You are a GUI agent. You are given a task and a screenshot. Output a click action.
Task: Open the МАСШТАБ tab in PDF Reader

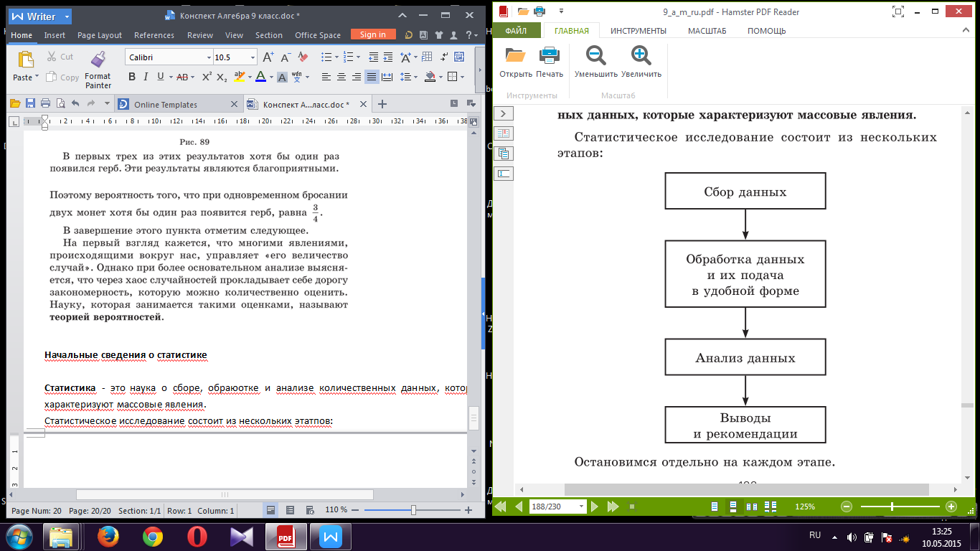click(707, 31)
